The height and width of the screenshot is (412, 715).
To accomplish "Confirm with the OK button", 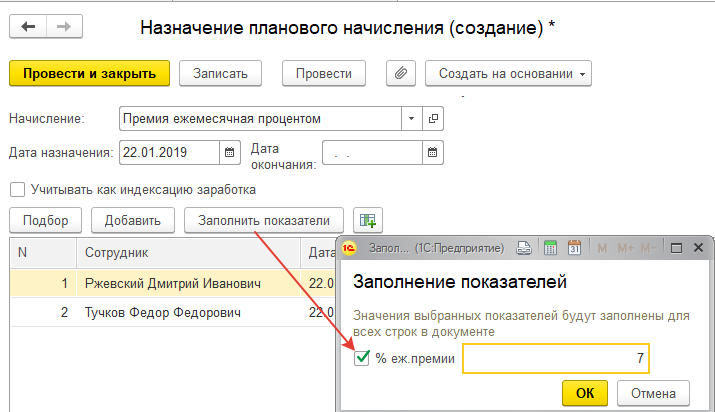I will pyautogui.click(x=585, y=393).
